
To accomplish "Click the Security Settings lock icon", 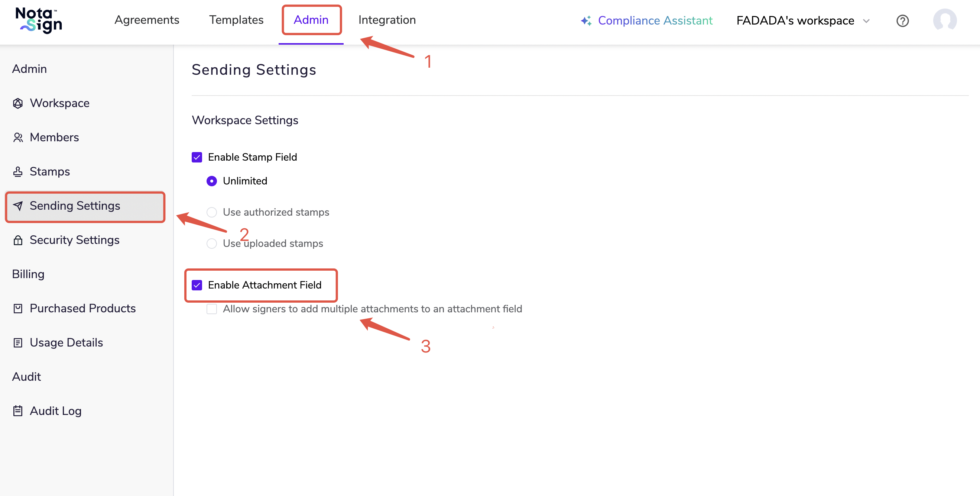I will tap(18, 240).
